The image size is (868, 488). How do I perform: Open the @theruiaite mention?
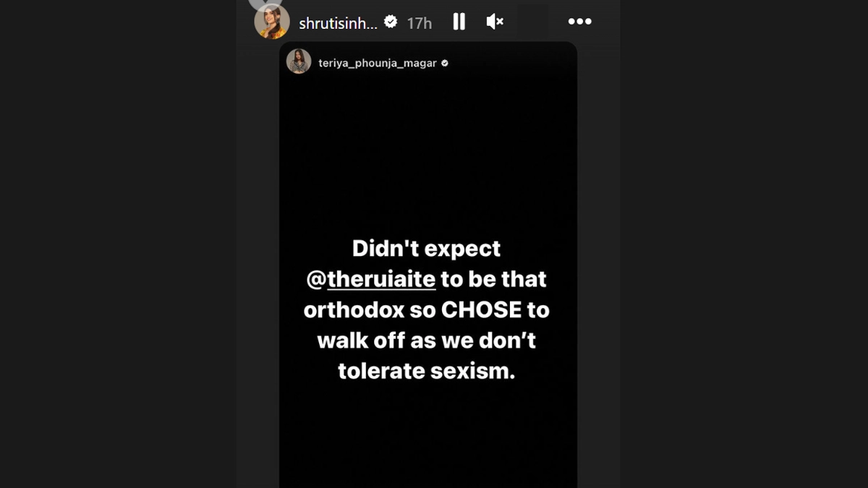[x=380, y=279]
